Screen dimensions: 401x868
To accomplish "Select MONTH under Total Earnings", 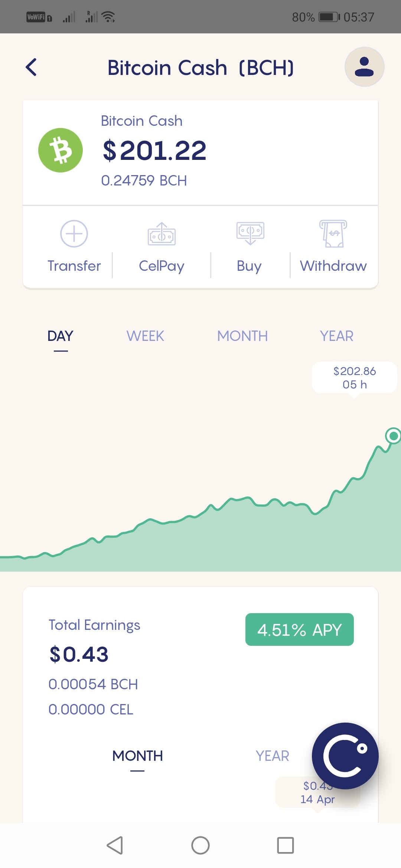I will [x=137, y=756].
